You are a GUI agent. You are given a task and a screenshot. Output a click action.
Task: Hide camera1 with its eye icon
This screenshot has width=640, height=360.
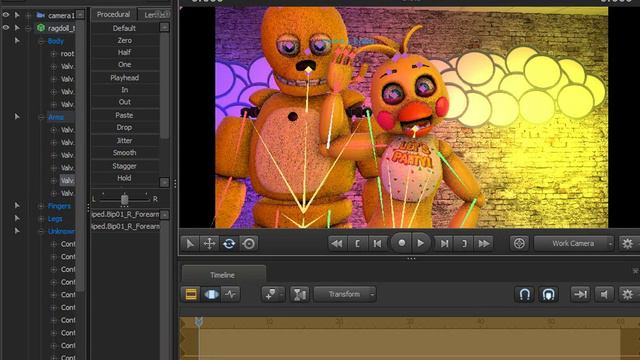(x=6, y=15)
